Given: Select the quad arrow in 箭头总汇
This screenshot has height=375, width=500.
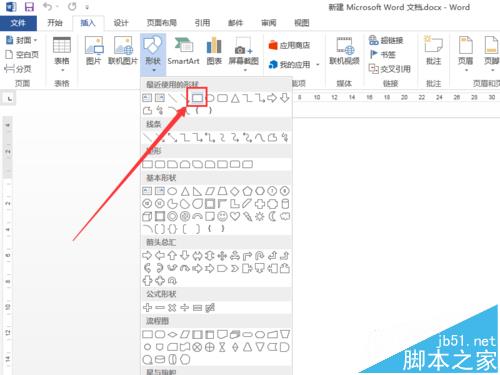Looking at the screenshot, I should (x=222, y=256).
